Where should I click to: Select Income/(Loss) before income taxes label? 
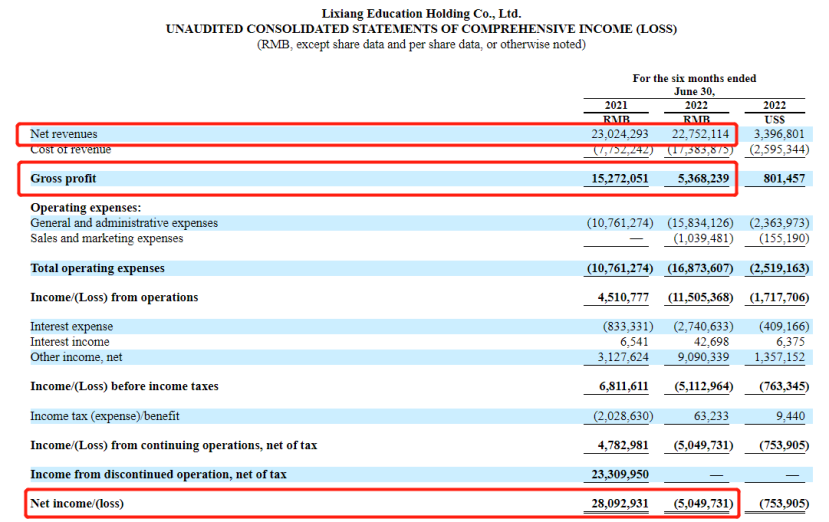coord(124,386)
